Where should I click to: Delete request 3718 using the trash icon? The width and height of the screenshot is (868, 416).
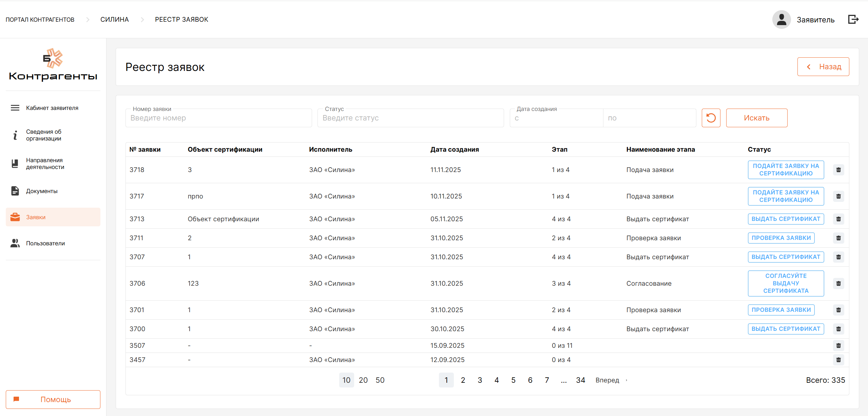(x=838, y=170)
